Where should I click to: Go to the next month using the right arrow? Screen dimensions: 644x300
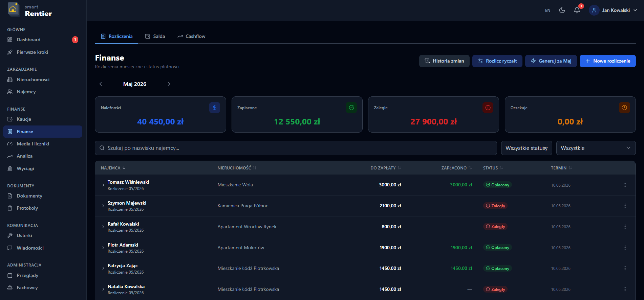[169, 84]
